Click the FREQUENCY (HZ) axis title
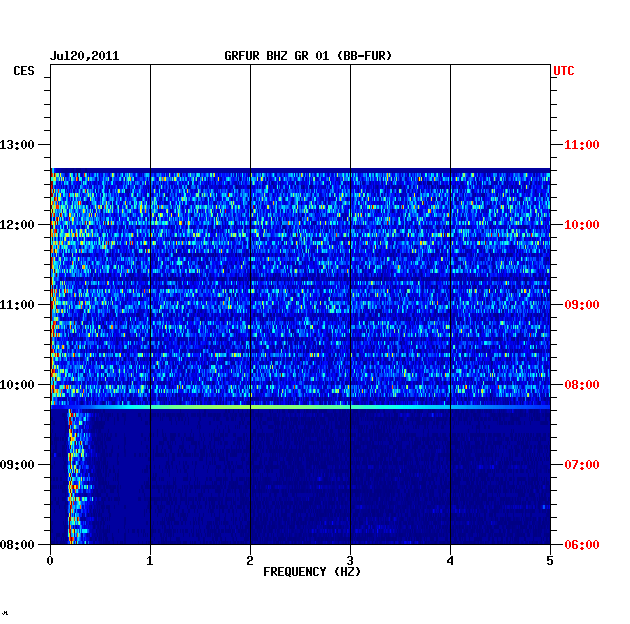The image size is (630, 624). [x=312, y=572]
